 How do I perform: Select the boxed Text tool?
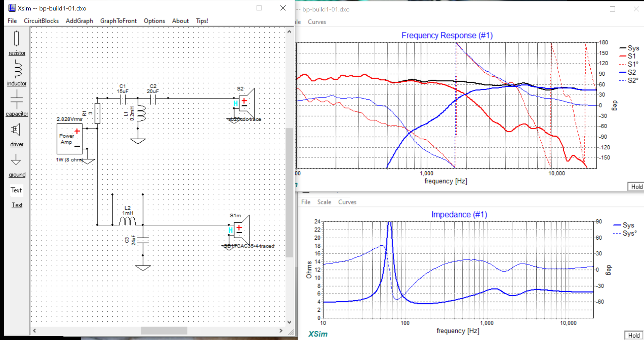point(16,190)
